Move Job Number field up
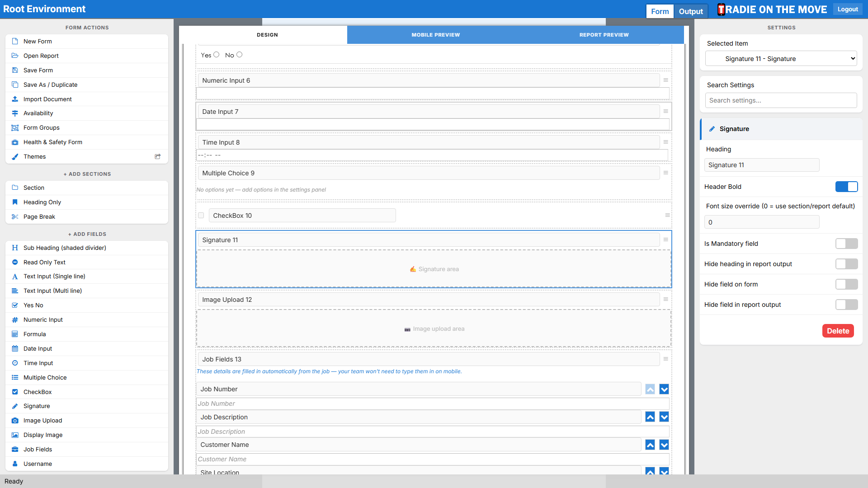Image resolution: width=868 pixels, height=488 pixels. (650, 389)
